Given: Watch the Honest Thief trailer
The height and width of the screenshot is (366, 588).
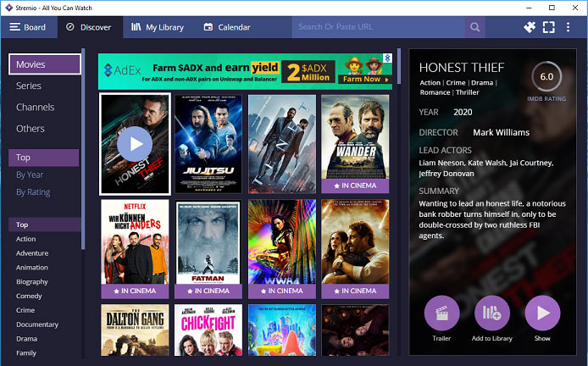Looking at the screenshot, I should (441, 313).
